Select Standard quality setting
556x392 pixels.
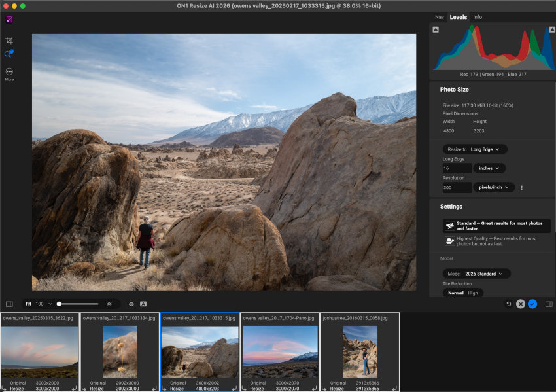pos(496,226)
